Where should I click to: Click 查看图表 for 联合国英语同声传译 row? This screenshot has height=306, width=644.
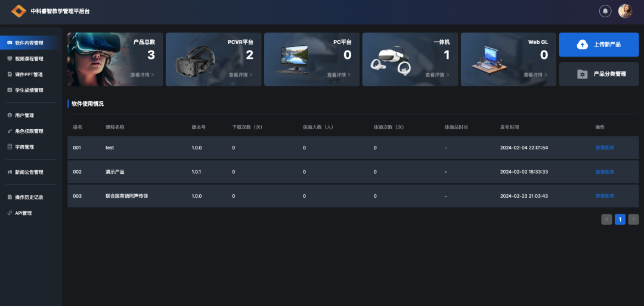(x=605, y=196)
